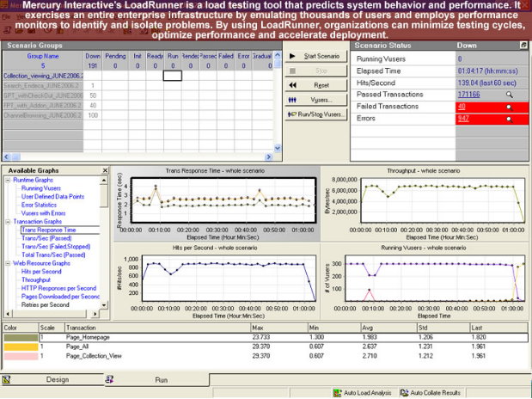Image resolution: width=532 pixels, height=399 pixels.
Task: Click scroll up arrow in Scenario Groups
Action: (278, 55)
